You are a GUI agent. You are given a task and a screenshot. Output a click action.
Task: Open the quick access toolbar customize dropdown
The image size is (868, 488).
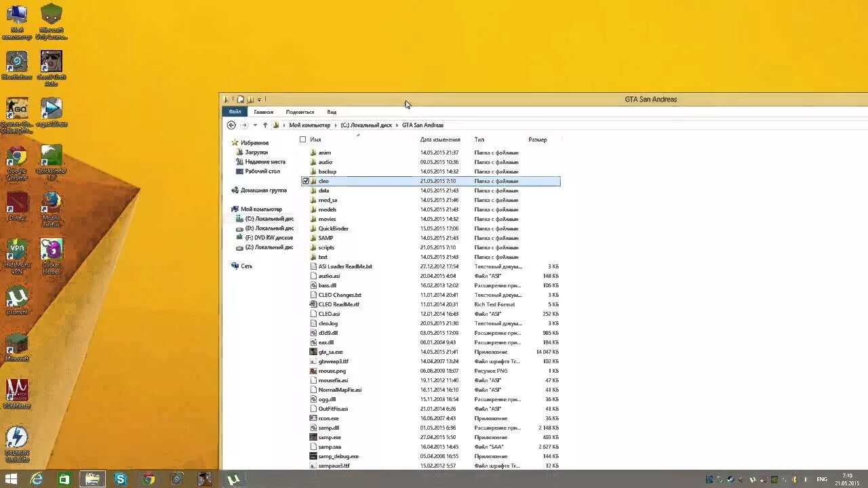(x=259, y=100)
